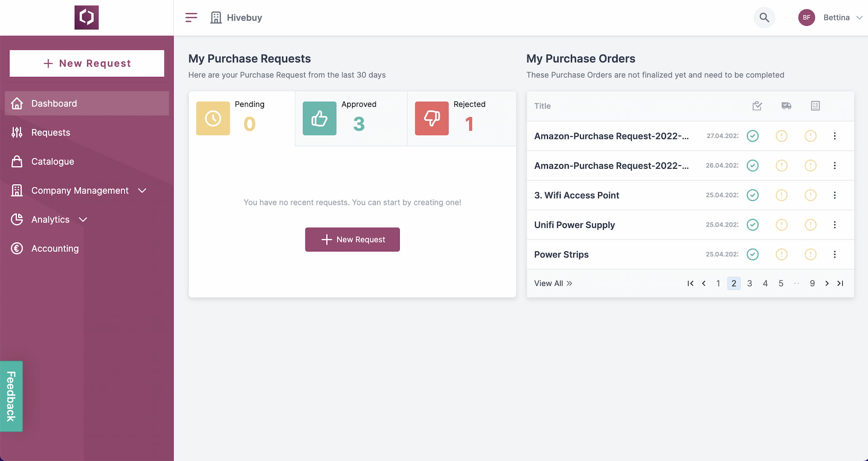The width and height of the screenshot is (868, 461).
Task: Click the invoice document column icon
Action: tap(815, 105)
